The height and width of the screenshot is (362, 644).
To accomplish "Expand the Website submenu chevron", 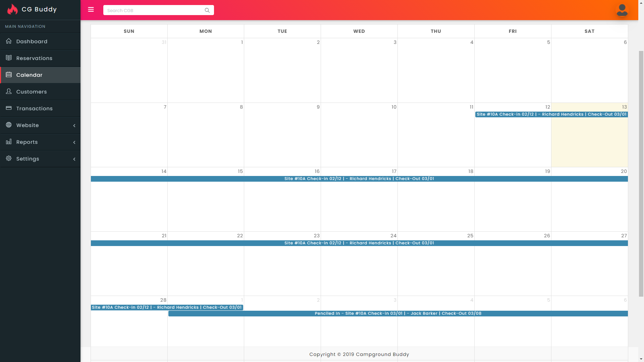I will [74, 125].
